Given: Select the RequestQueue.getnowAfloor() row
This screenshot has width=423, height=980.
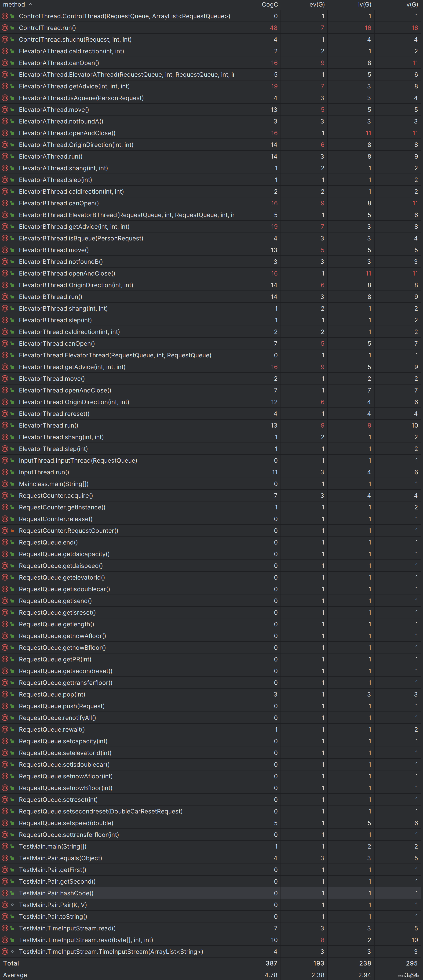Looking at the screenshot, I should tap(211, 636).
